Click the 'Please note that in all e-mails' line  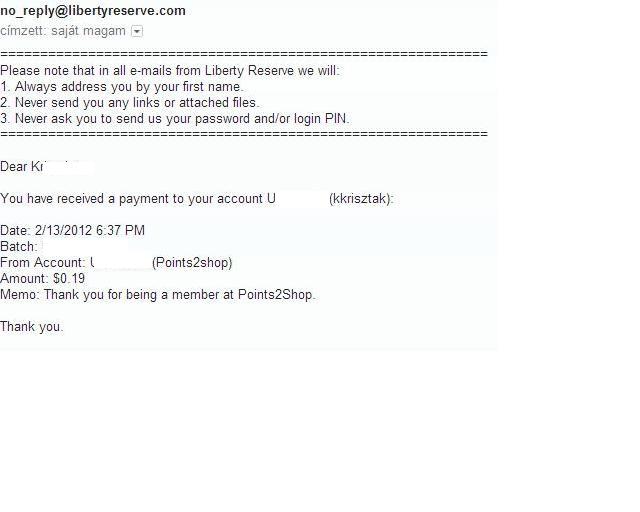[170, 71]
